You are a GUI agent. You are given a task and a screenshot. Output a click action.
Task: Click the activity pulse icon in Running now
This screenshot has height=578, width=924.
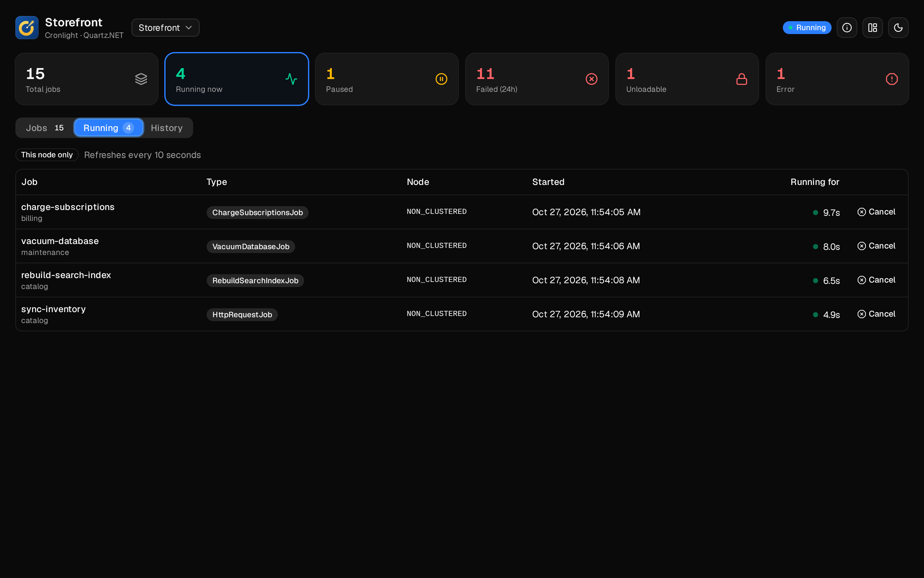click(291, 79)
